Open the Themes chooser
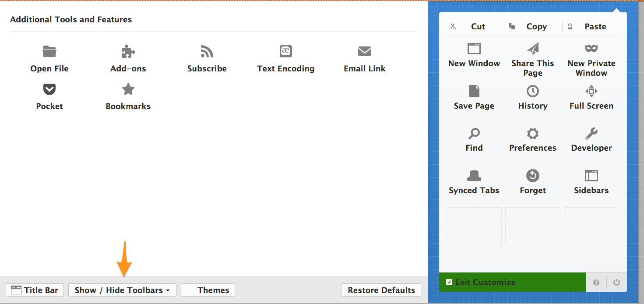This screenshot has width=644, height=304. [x=208, y=290]
